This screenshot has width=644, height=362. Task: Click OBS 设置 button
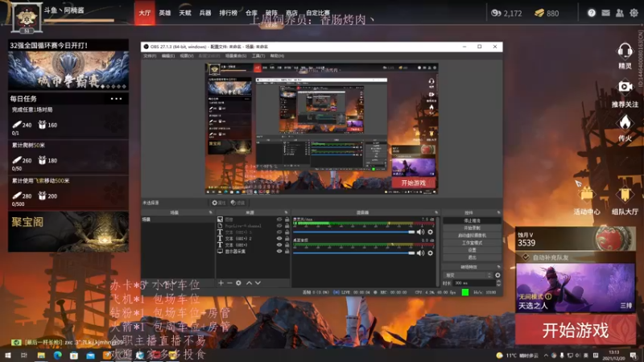[x=472, y=250]
